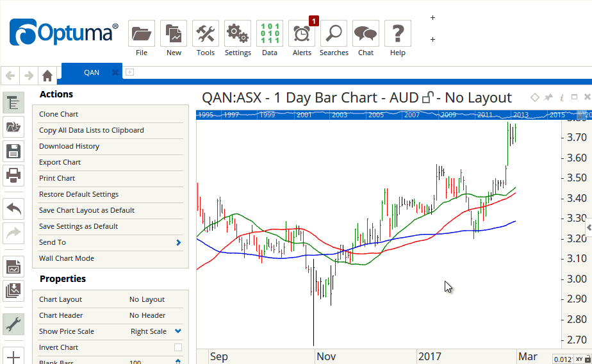
Task: Click the Nov date axis label
Action: pyautogui.click(x=326, y=356)
